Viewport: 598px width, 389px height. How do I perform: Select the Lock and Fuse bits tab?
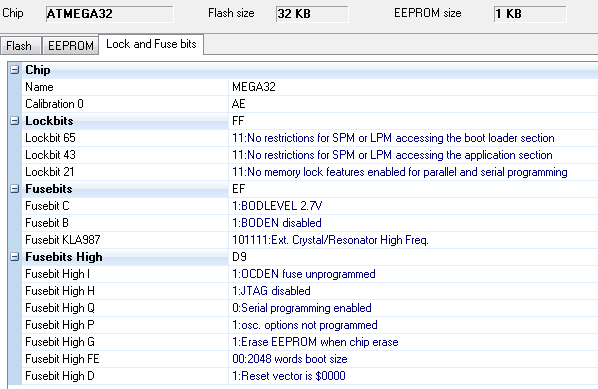(x=151, y=44)
